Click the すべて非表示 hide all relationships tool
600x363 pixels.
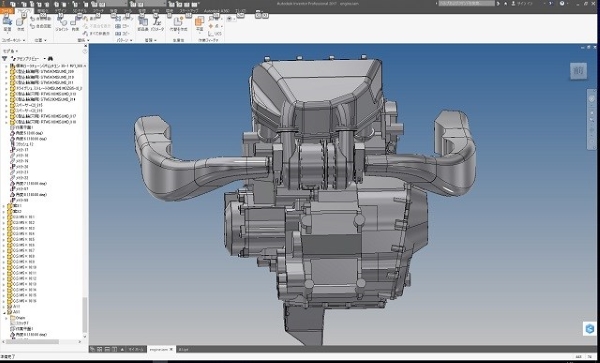[x=97, y=34]
